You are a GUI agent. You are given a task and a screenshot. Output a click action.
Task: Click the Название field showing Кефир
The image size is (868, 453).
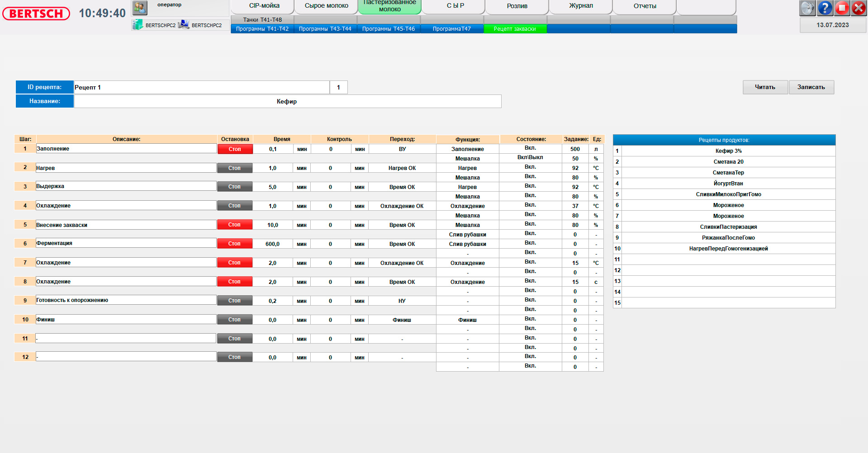click(x=287, y=101)
